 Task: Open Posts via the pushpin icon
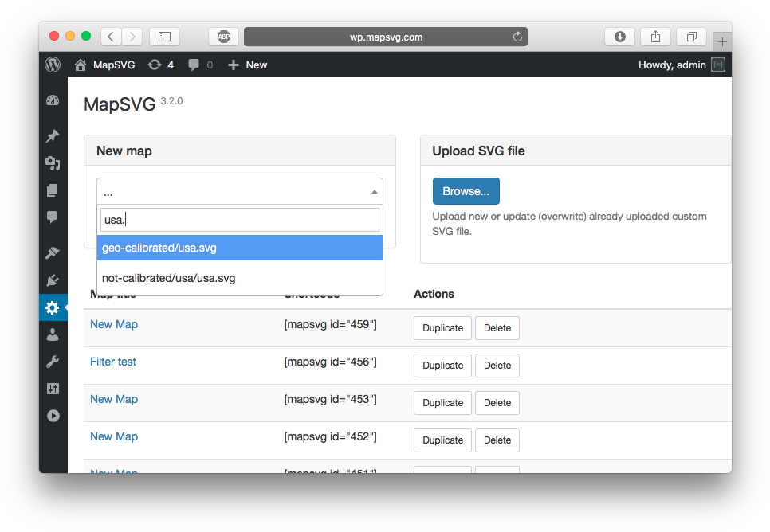coord(53,136)
